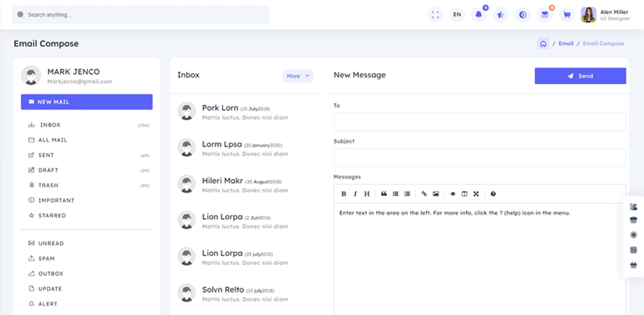The height and width of the screenshot is (315, 644).
Task: Click the mail envelope icon in header
Action: [x=545, y=14]
